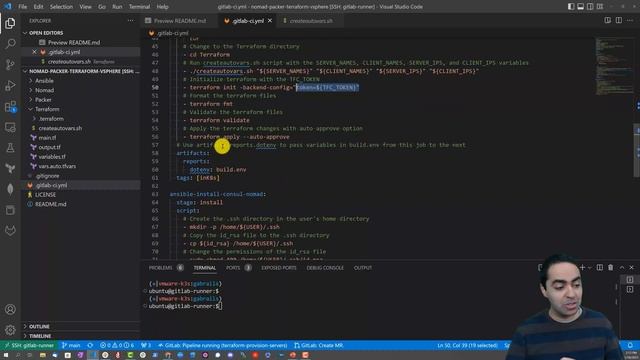Click the editor minimap
640x360 pixels.
tap(613, 67)
